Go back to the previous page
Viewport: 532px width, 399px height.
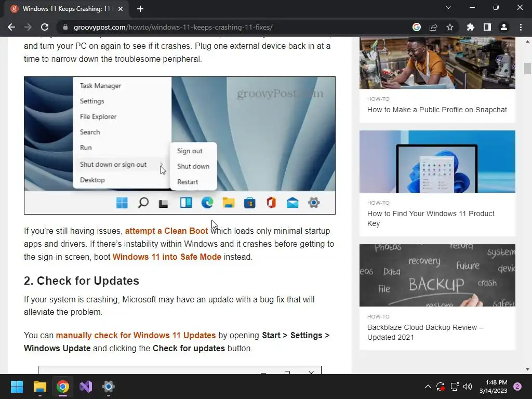[11, 27]
